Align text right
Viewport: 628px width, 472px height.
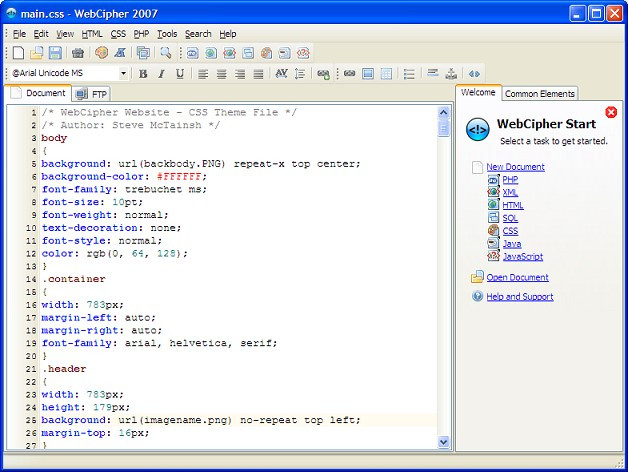coord(240,74)
